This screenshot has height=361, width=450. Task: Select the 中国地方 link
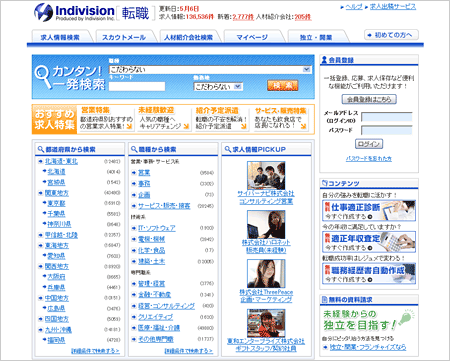pos(57,298)
